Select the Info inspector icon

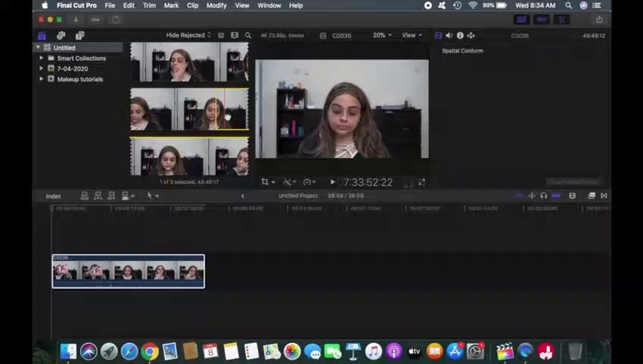pyautogui.click(x=460, y=35)
